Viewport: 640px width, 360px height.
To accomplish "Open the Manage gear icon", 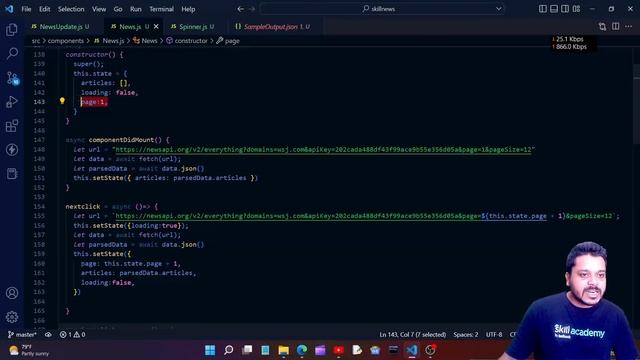I will point(12,317).
